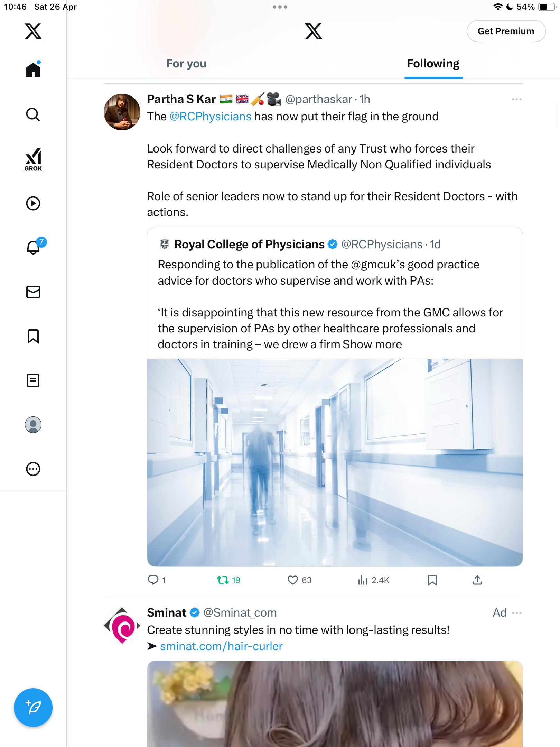Bookmark Partha S Kar's post

tap(432, 580)
